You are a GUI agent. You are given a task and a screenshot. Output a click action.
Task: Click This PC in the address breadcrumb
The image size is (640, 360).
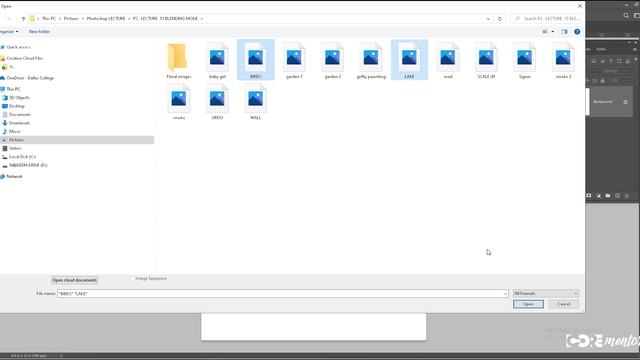pos(49,18)
